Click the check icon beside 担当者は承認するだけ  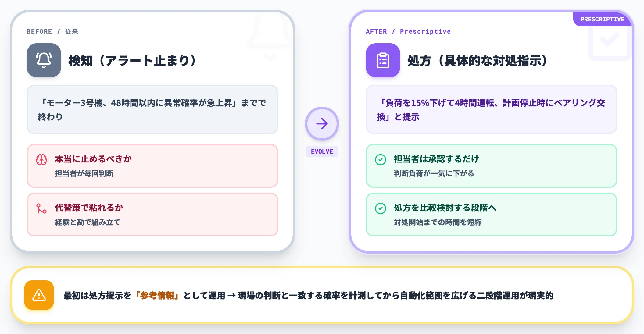click(381, 160)
